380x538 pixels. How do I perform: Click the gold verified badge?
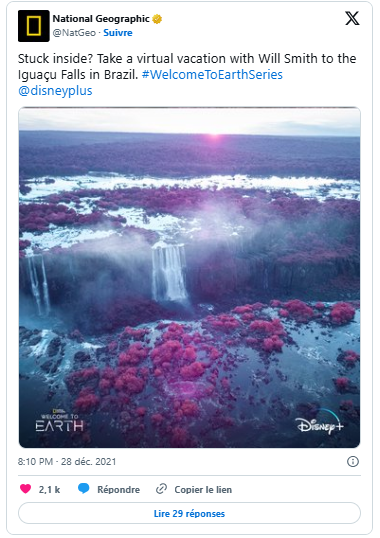point(157,19)
